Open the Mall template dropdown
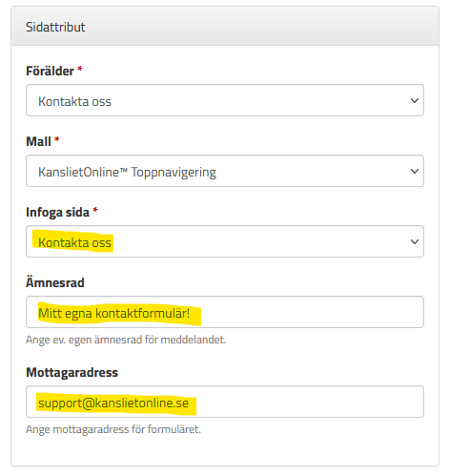Screen dimensions: 449x476 pos(225,171)
